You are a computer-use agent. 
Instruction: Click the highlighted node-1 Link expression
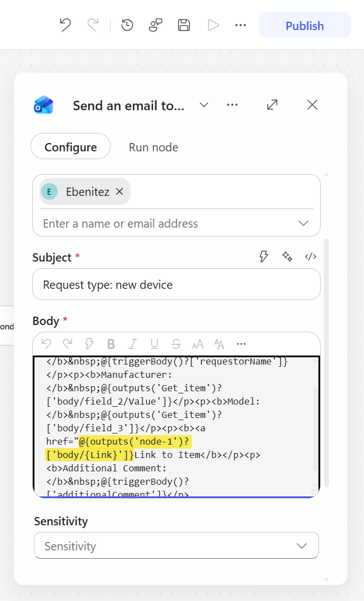pyautogui.click(x=118, y=448)
